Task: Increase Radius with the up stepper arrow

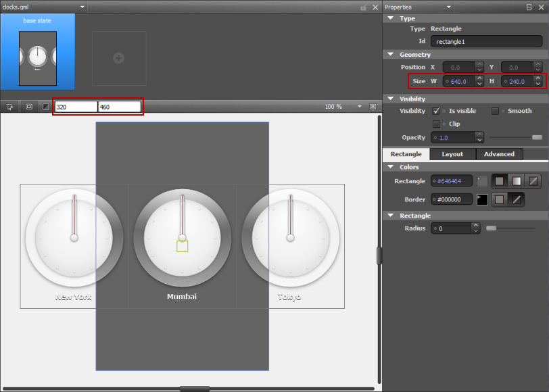Action: pyautogui.click(x=475, y=226)
